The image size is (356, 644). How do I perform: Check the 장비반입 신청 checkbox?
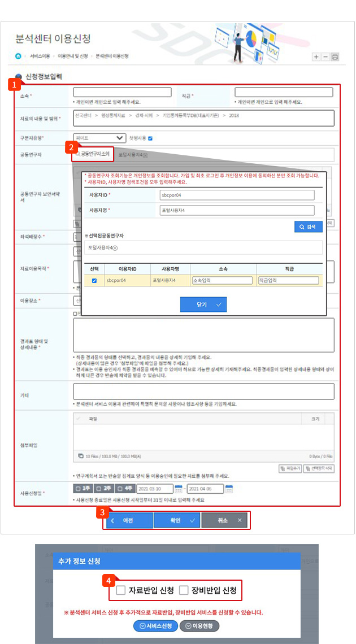[x=184, y=590]
